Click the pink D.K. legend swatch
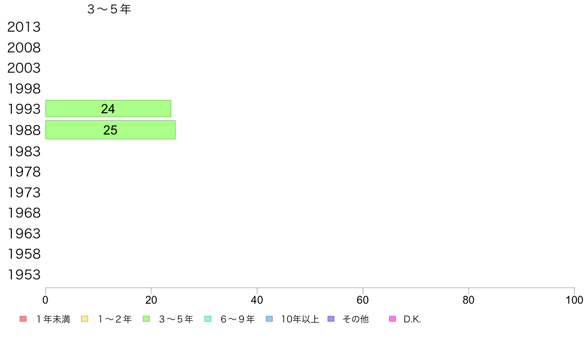 [x=392, y=319]
